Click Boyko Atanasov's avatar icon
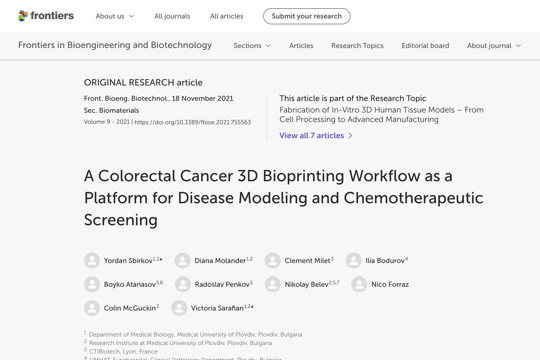Viewport: 540px width, 360px height. pyautogui.click(x=92, y=284)
